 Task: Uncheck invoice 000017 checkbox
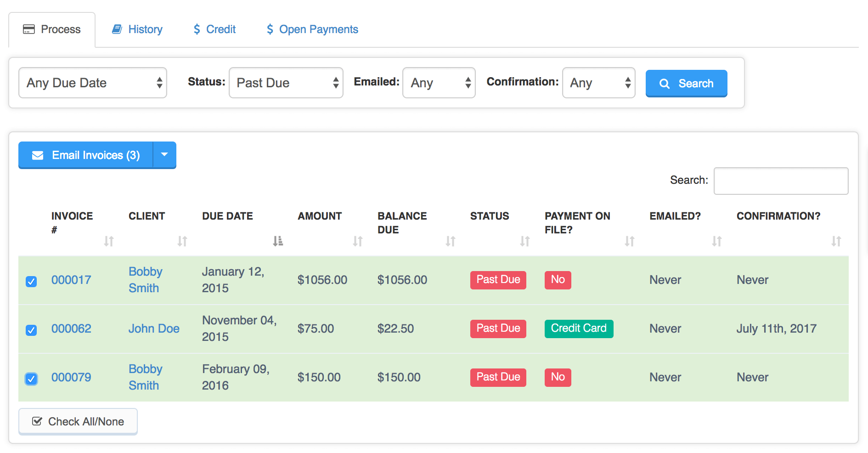[31, 281]
